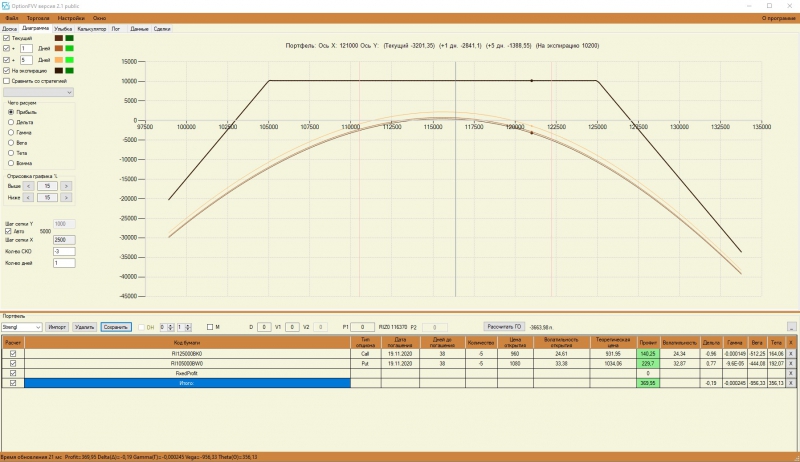800x462 pixels.
Task: Expand the Strangl strategy combo box
Action: coord(21,327)
